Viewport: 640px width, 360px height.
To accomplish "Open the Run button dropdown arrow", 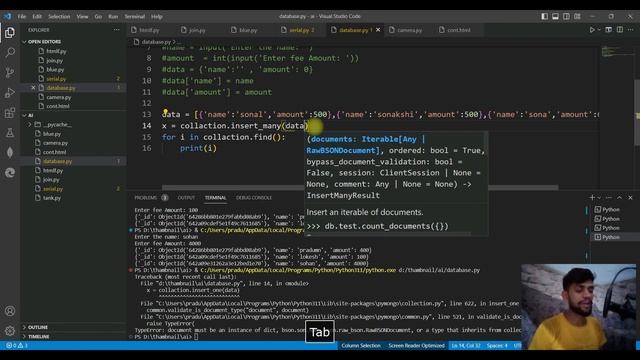I will (599, 30).
